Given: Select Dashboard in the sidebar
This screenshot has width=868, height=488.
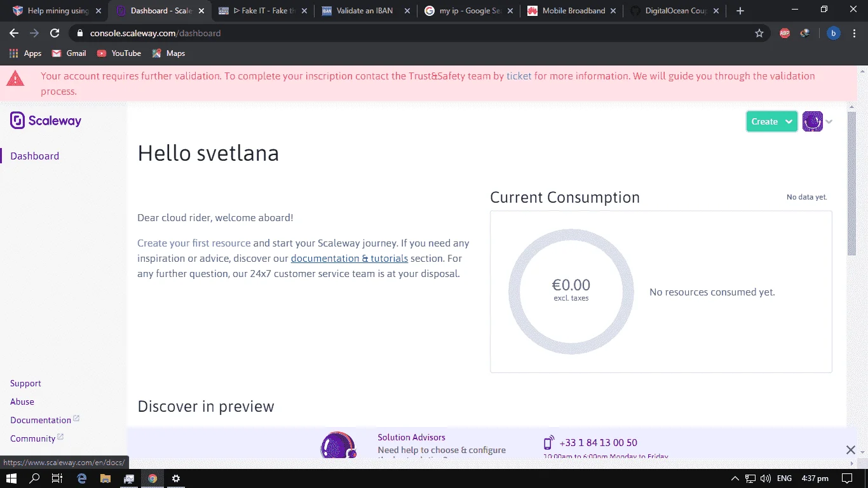Looking at the screenshot, I should pos(35,156).
